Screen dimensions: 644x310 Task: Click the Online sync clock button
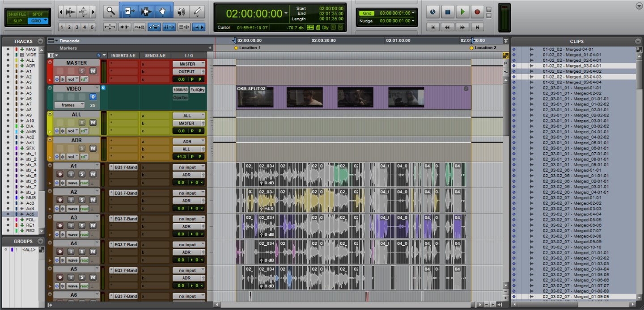(x=433, y=12)
